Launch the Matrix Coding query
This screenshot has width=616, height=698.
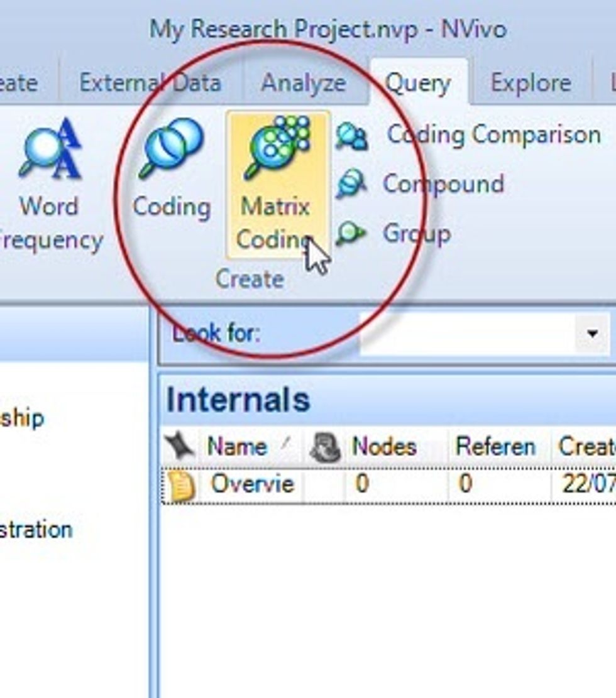tap(278, 185)
